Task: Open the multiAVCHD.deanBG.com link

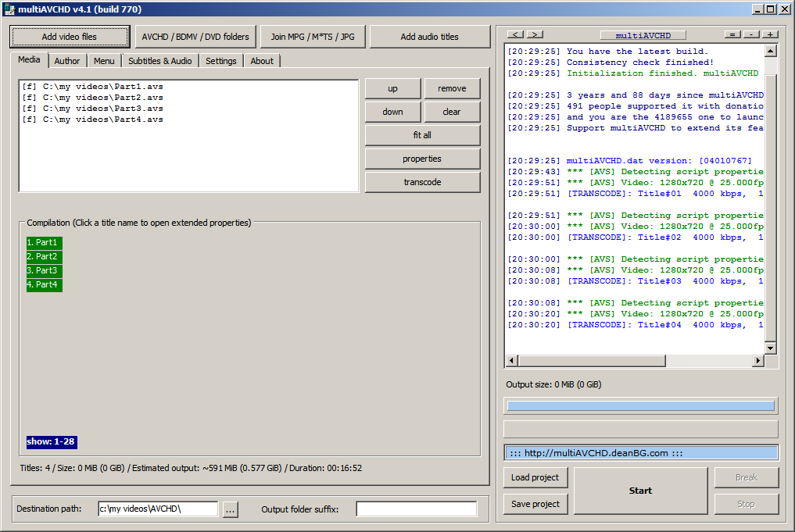Action: [x=641, y=453]
